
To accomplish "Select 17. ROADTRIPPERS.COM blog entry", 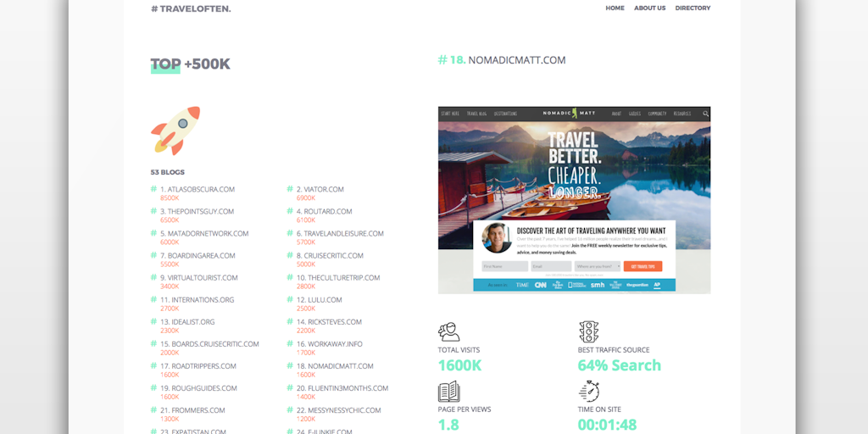I will [x=198, y=366].
